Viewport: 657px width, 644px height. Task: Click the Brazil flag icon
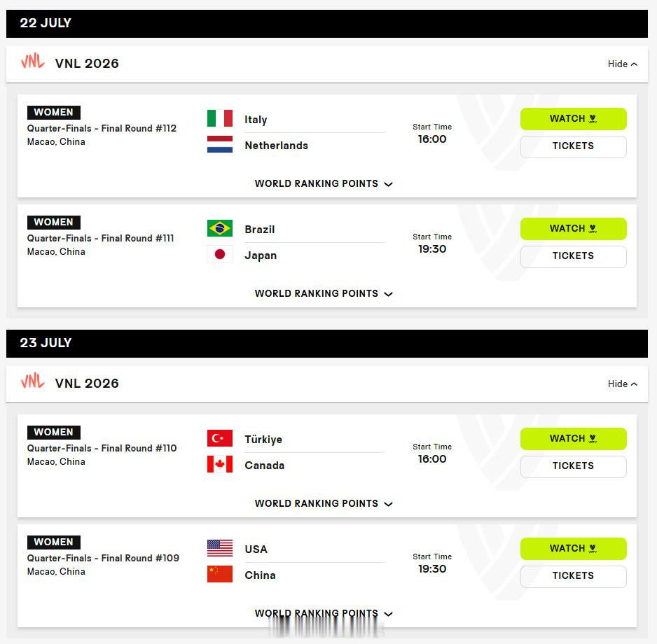(220, 228)
